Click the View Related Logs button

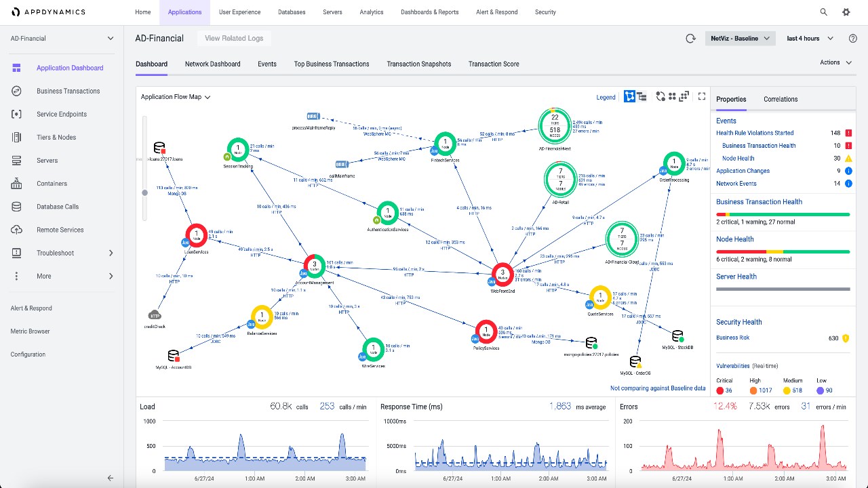(x=234, y=39)
